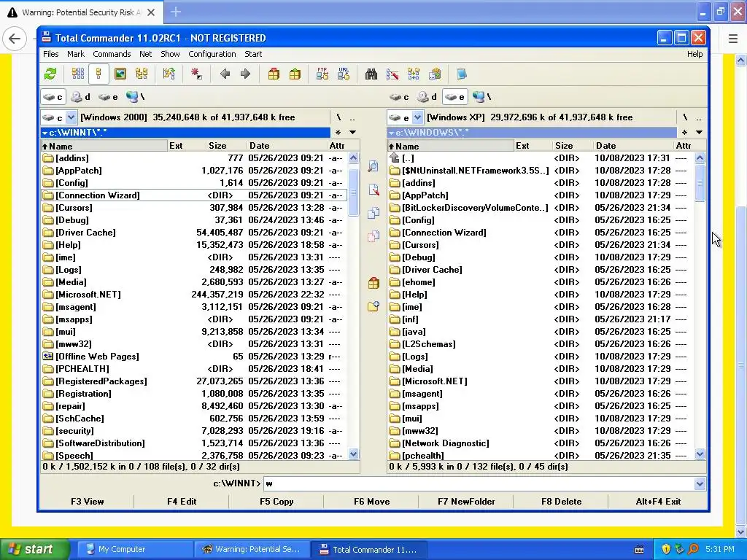Click the left panel vertical scrollbar thumb
This screenshot has height=560, width=747.
point(353,192)
